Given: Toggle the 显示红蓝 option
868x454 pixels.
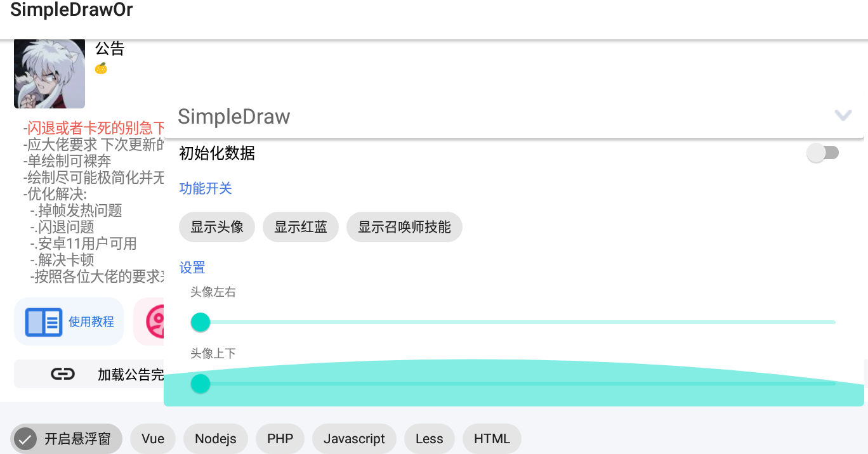Looking at the screenshot, I should tap(301, 227).
